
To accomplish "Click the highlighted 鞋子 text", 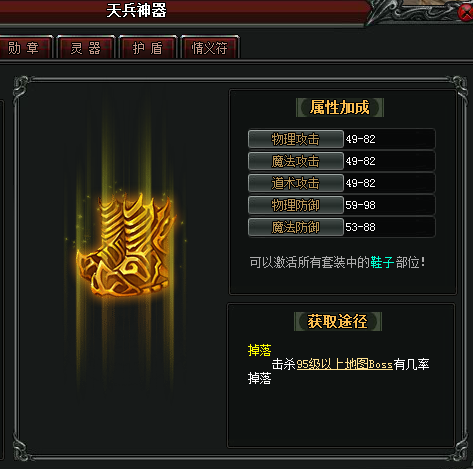I will click(x=382, y=262).
